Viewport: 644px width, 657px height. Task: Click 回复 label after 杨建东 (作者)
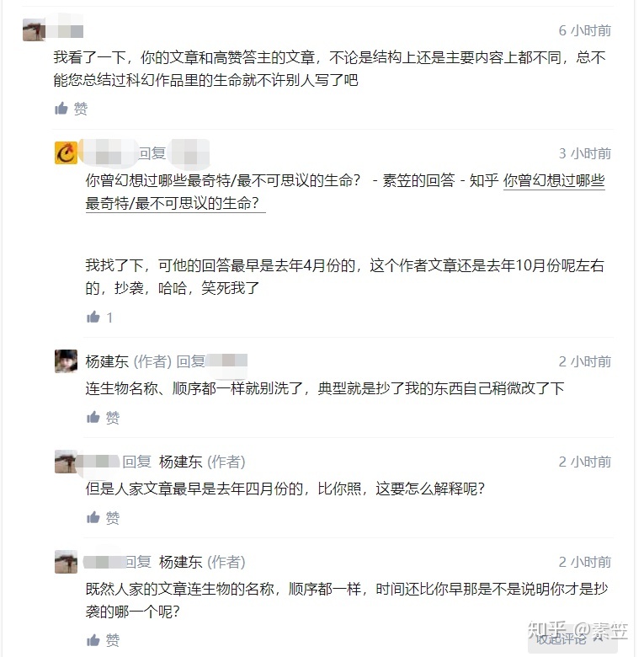(190, 361)
